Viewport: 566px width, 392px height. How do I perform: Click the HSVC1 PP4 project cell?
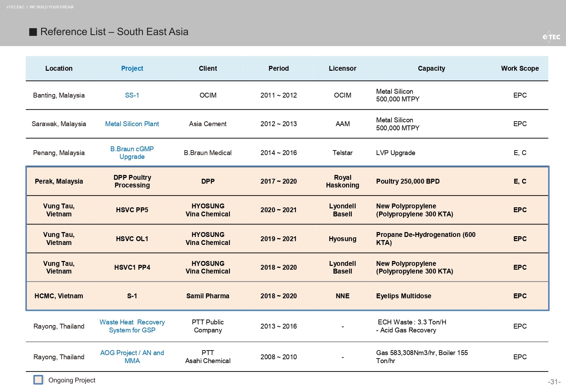click(132, 267)
